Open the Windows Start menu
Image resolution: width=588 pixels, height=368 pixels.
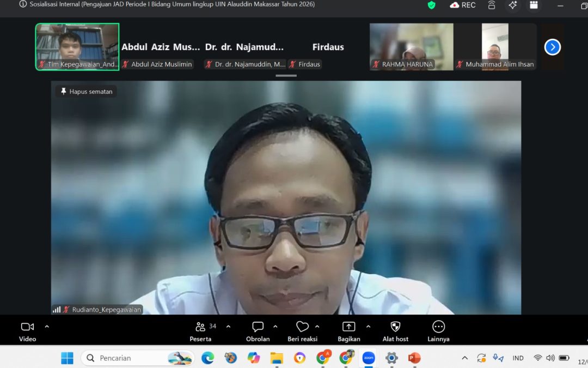click(x=67, y=358)
